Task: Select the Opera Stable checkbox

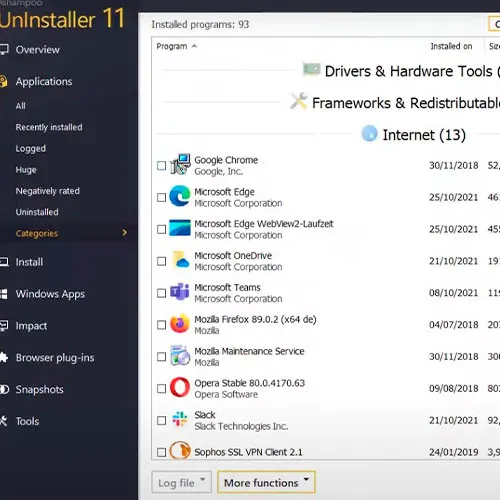Action: (161, 388)
